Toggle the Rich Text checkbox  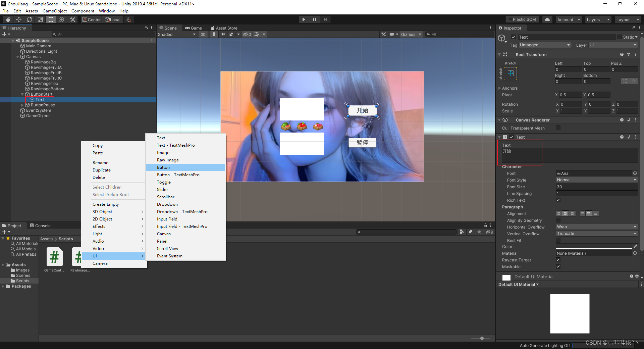[558, 200]
